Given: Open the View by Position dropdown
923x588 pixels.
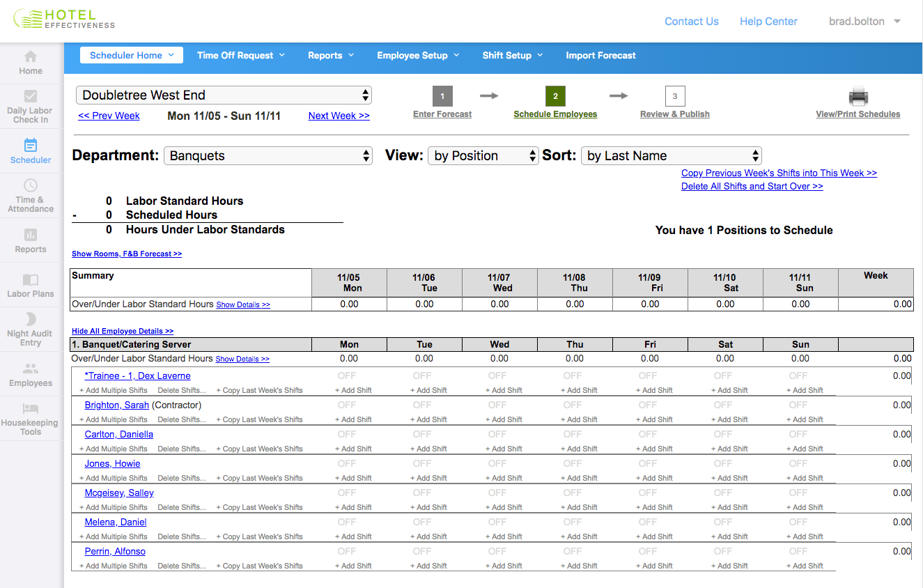Looking at the screenshot, I should click(483, 155).
